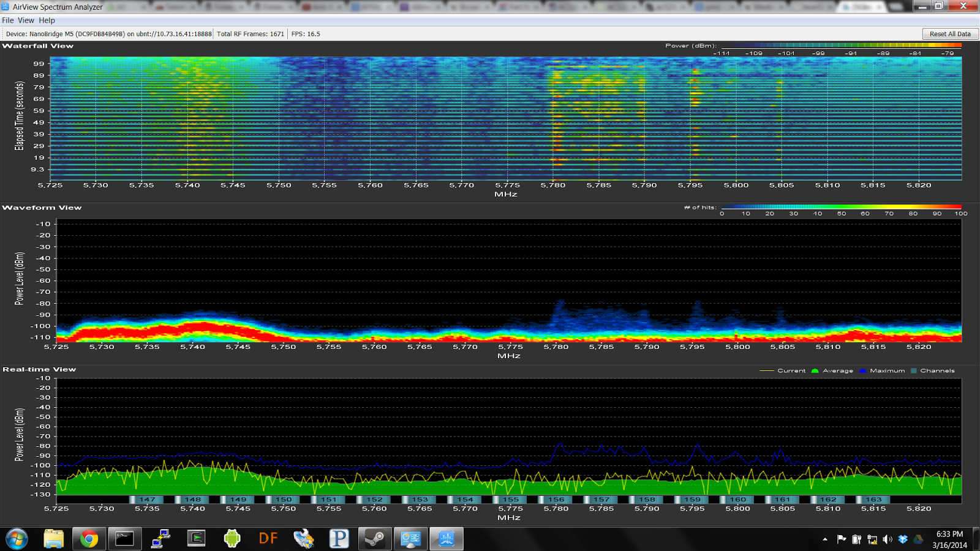Select channel 157 marker in Real-time View
Viewport: 980px width, 551px height.
601,500
